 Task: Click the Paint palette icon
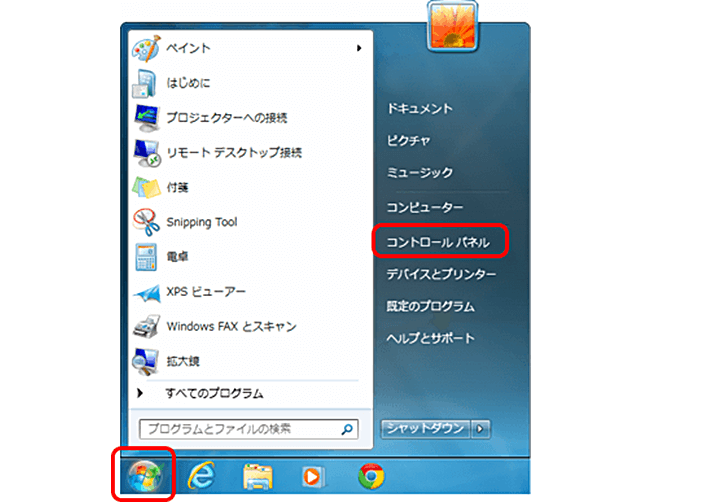click(x=147, y=48)
